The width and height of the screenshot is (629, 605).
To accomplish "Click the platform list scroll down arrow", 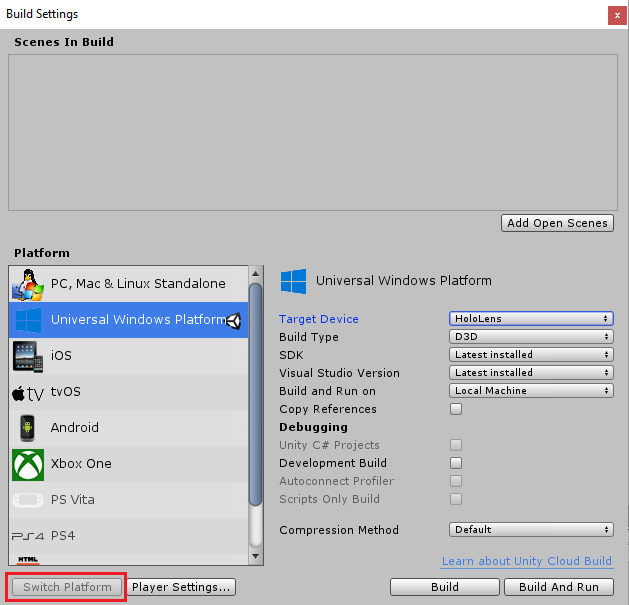I will [x=255, y=556].
